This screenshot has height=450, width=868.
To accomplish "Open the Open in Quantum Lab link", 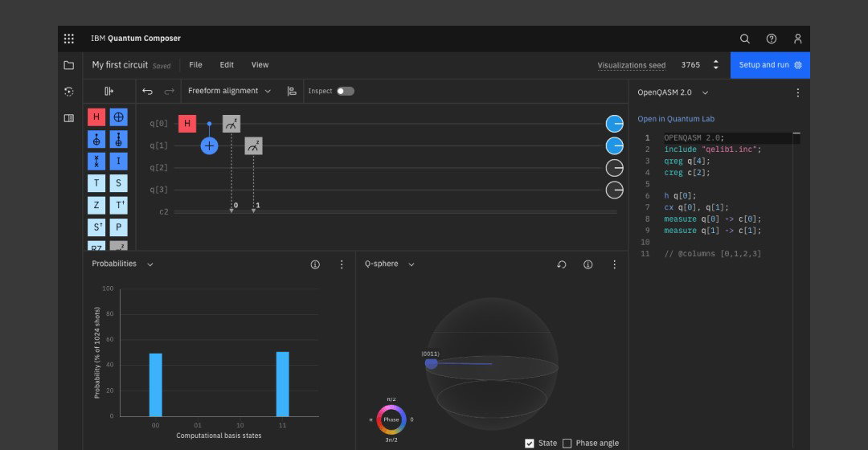I will 676,119.
